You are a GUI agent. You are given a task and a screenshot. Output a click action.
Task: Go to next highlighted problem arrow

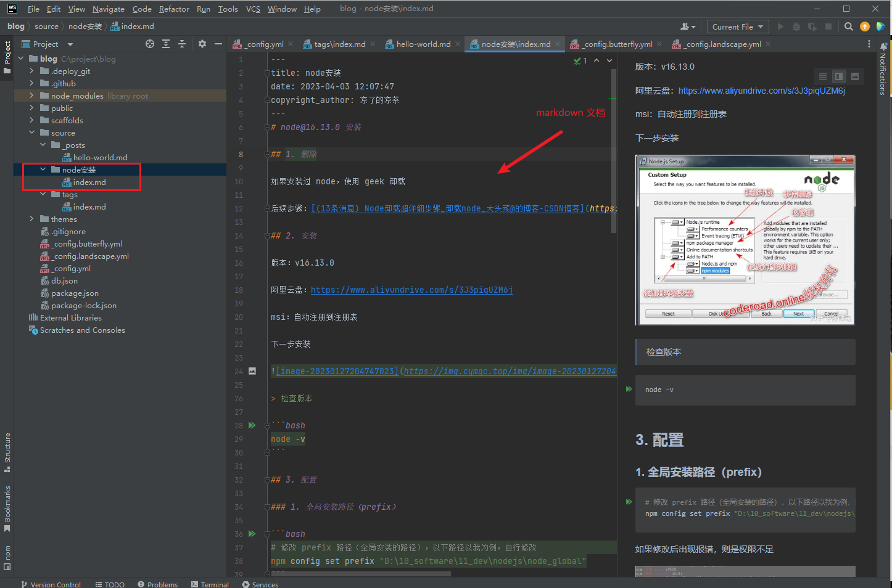(x=609, y=60)
